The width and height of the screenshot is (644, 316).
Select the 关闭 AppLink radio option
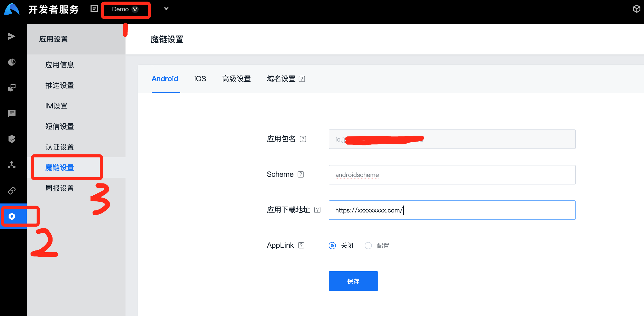coord(332,246)
